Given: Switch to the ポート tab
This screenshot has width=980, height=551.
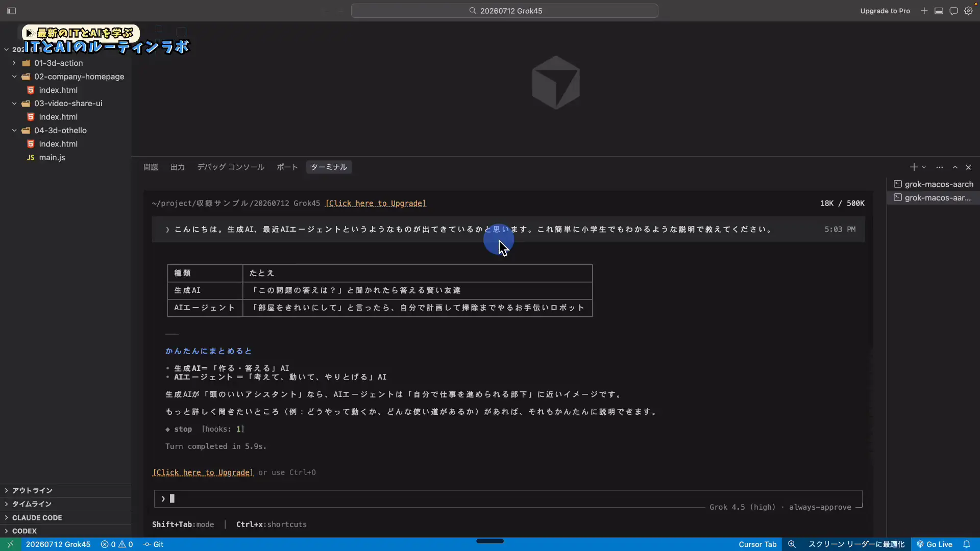Looking at the screenshot, I should click(x=287, y=167).
